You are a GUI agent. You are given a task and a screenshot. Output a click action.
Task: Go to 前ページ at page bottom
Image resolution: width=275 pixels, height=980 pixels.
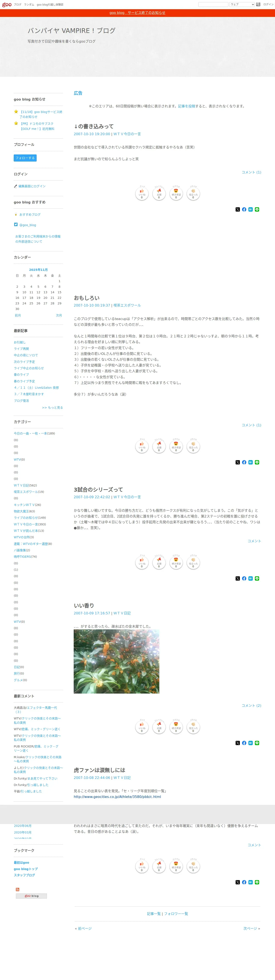pos(85,929)
